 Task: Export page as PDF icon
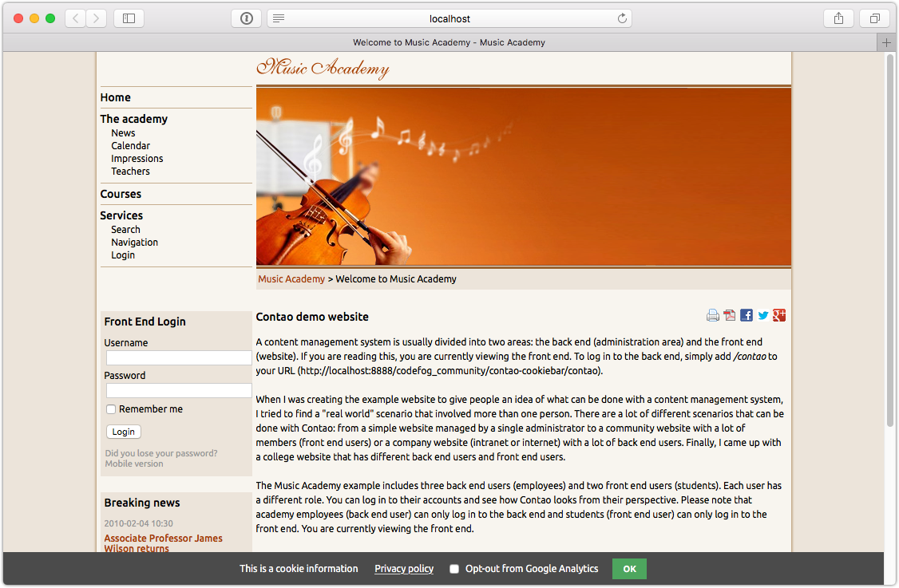pyautogui.click(x=729, y=315)
